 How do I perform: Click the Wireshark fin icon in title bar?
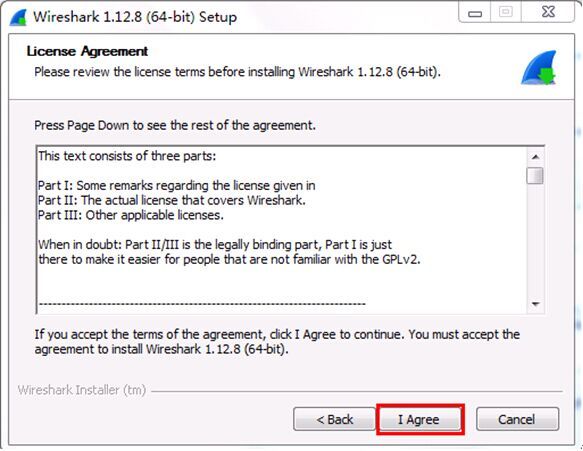click(19, 17)
